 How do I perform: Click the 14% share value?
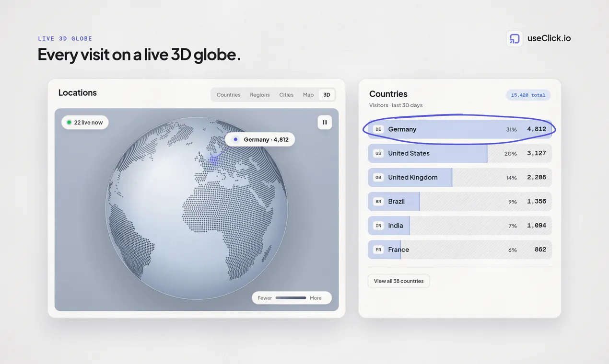511,178
